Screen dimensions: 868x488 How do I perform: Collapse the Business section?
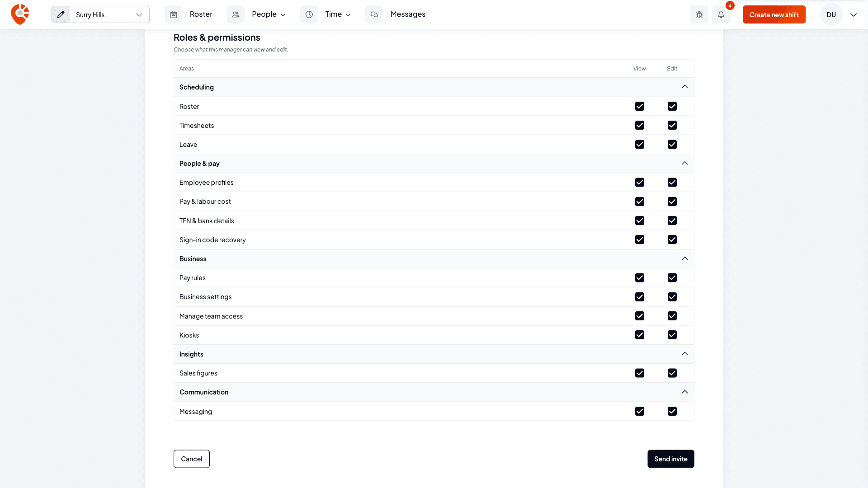pos(685,258)
